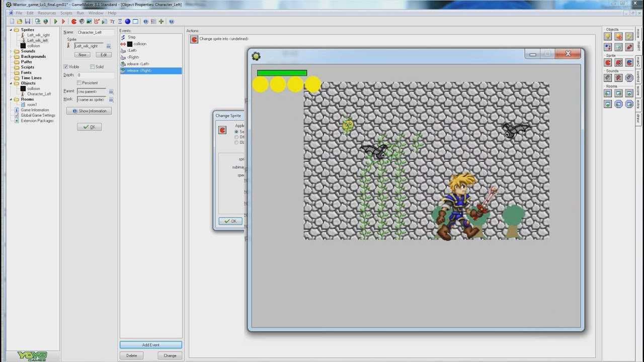Select the Other radio in Change Sprite
Image resolution: width=644 pixels, height=362 pixels.
click(x=236, y=137)
